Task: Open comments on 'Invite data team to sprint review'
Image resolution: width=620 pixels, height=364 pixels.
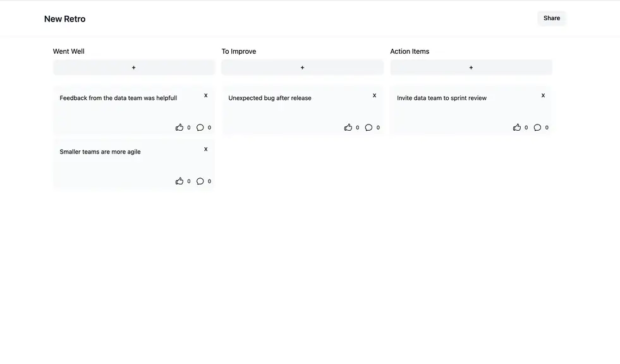Action: (x=537, y=127)
